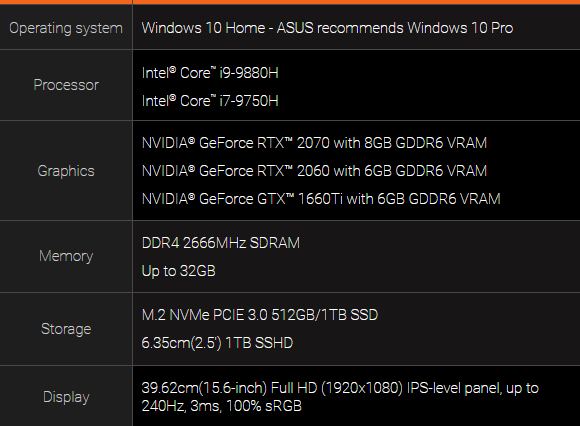
Task: Select the 15.6-inch Full HD display text
Action: pyautogui.click(x=340, y=388)
